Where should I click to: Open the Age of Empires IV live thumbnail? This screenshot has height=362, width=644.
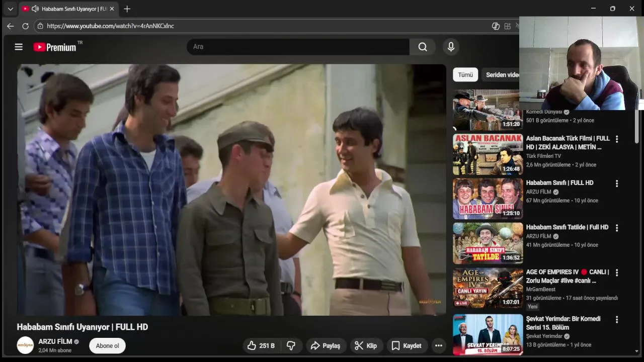click(488, 288)
